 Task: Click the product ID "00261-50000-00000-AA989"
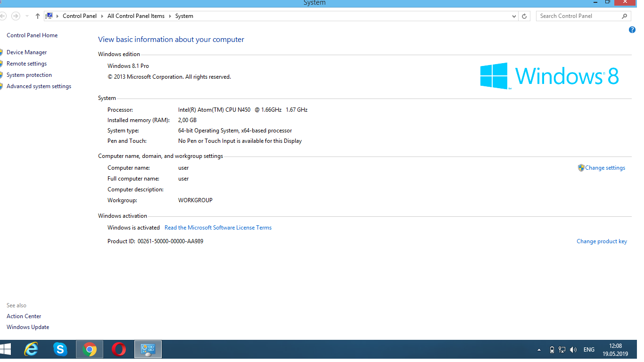coord(171,241)
